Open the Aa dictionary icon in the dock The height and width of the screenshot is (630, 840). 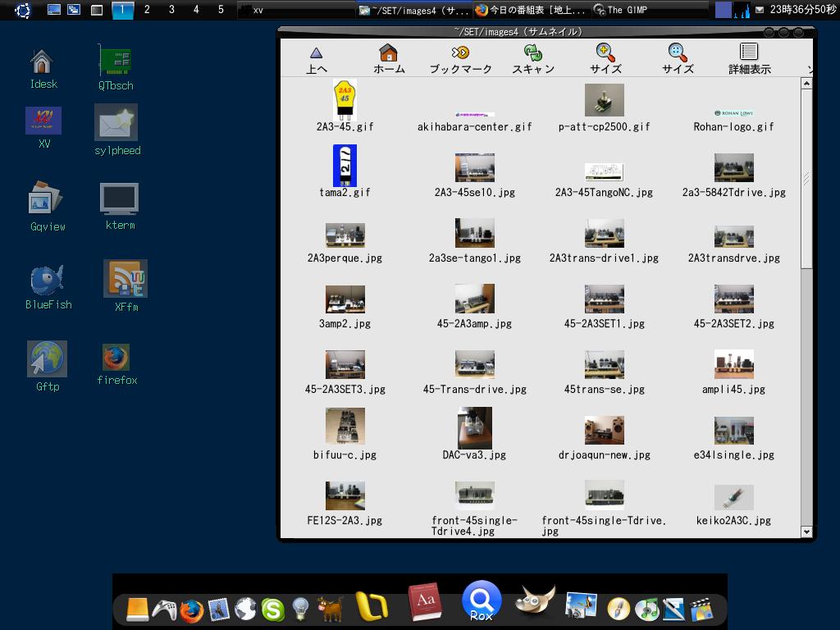(425, 601)
